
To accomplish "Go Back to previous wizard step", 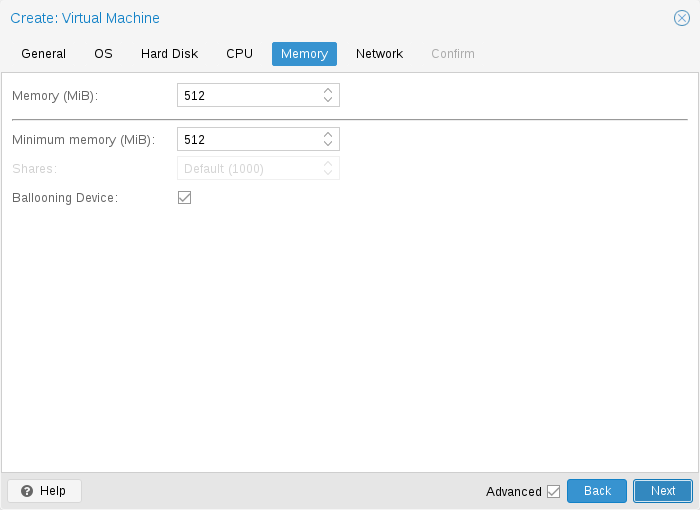I will (597, 491).
